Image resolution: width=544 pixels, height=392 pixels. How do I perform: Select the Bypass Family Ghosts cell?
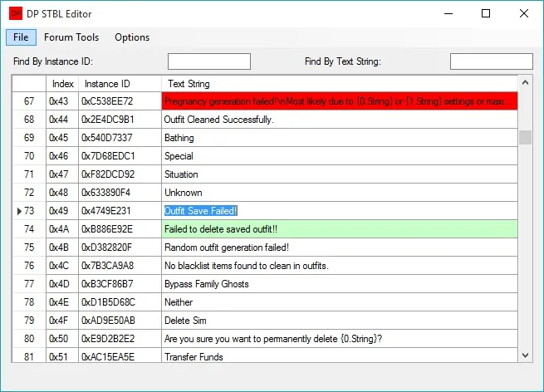[340, 284]
